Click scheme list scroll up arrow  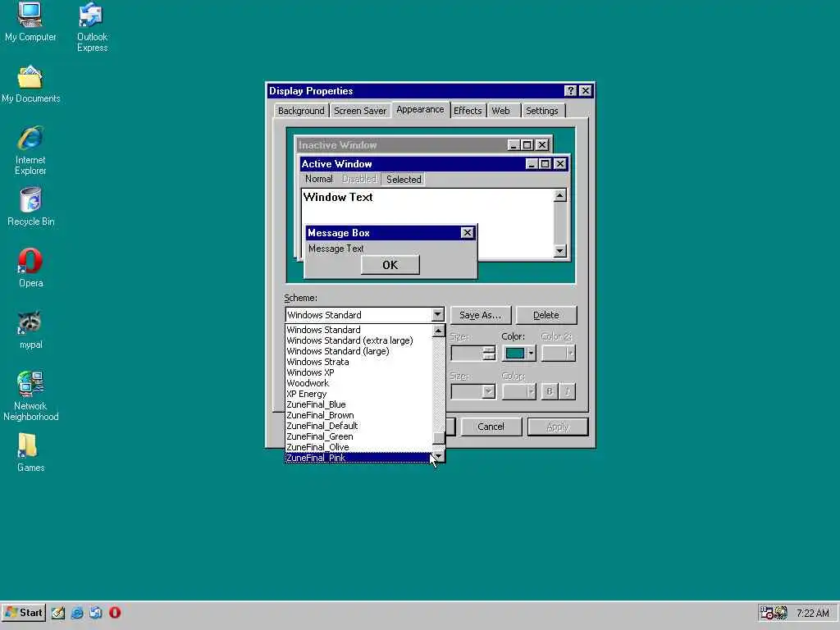(438, 331)
